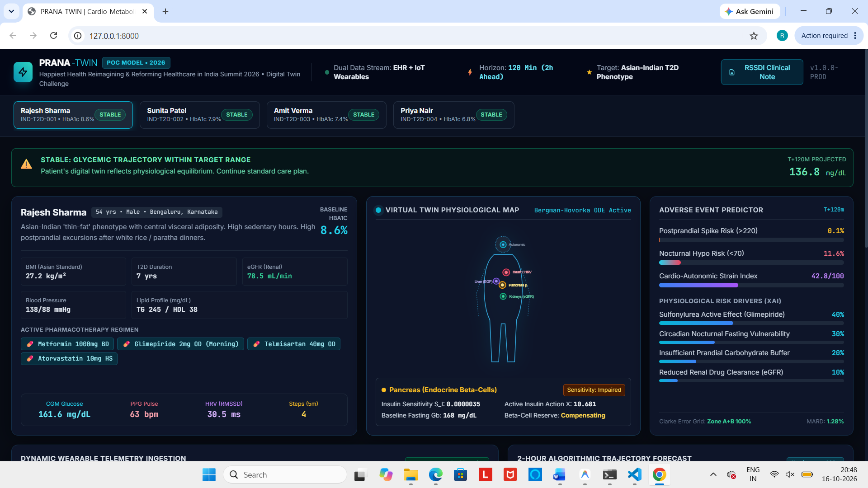Select the Heart / HRV node

[x=506, y=272]
